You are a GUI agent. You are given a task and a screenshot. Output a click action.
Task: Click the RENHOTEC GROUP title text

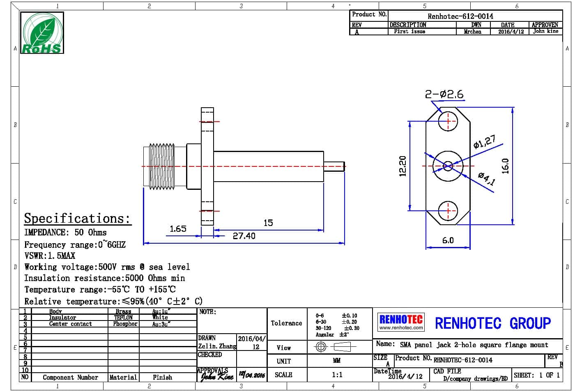point(492,323)
